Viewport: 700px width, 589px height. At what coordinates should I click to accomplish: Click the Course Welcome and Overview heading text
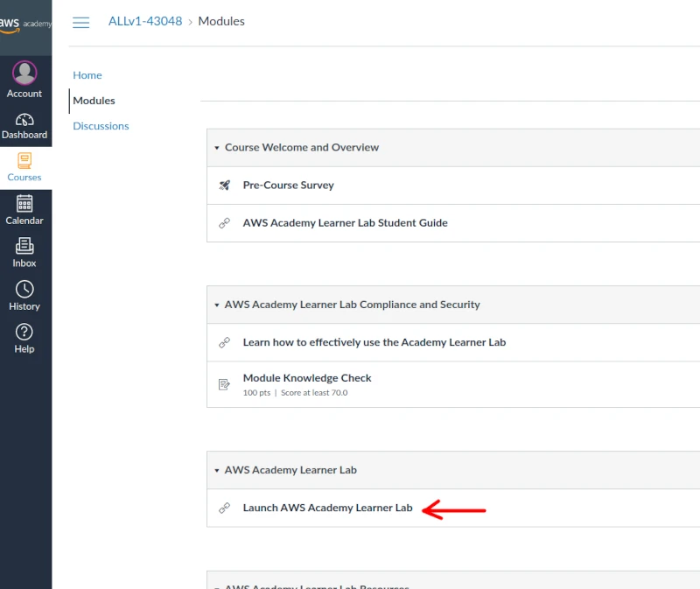click(302, 147)
